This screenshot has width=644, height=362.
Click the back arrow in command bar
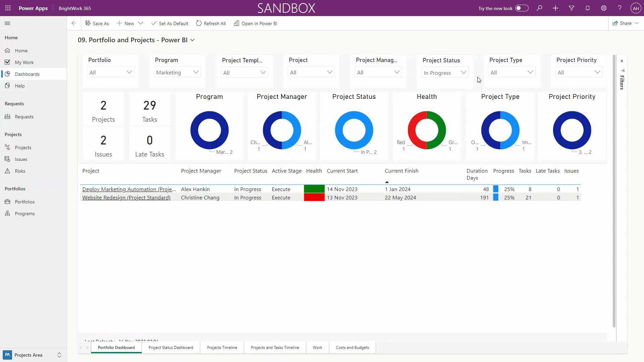74,23
